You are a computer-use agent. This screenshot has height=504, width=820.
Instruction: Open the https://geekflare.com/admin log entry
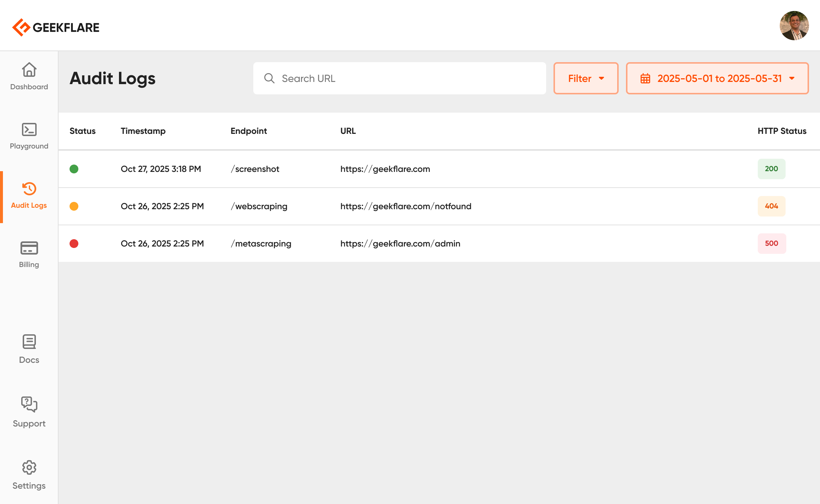[400, 243]
